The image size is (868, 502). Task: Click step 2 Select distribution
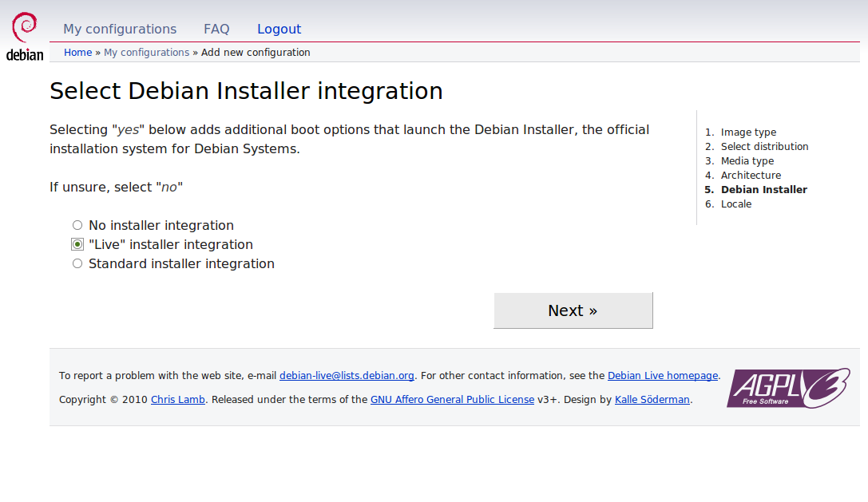click(x=764, y=147)
